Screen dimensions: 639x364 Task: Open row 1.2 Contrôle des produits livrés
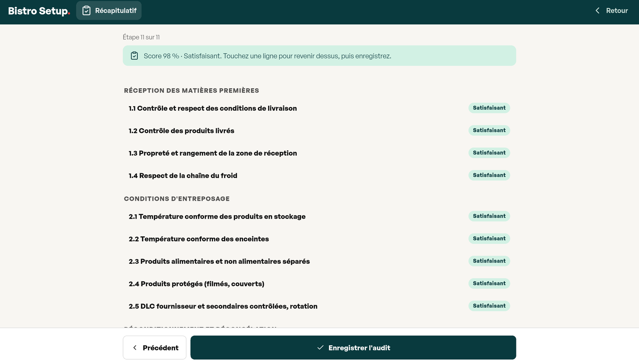click(x=319, y=131)
